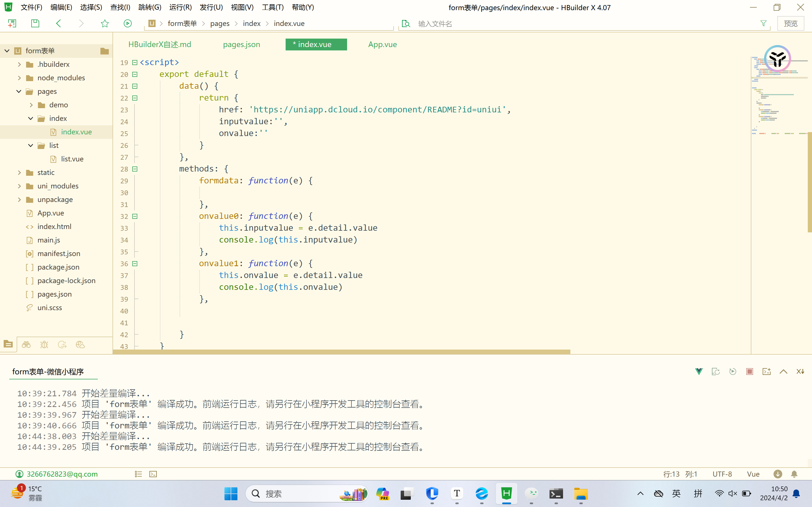Switch to the pages.json tab
This screenshot has height=507, width=812.
tap(241, 44)
